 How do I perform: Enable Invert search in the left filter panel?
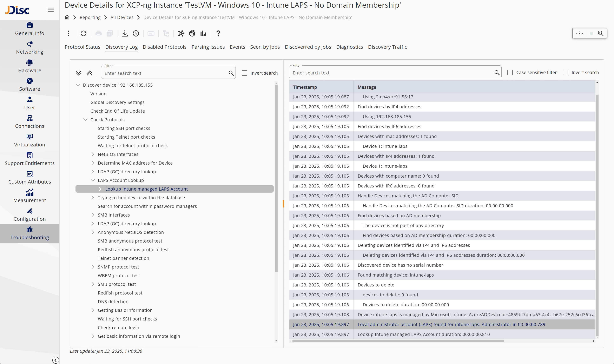point(245,73)
